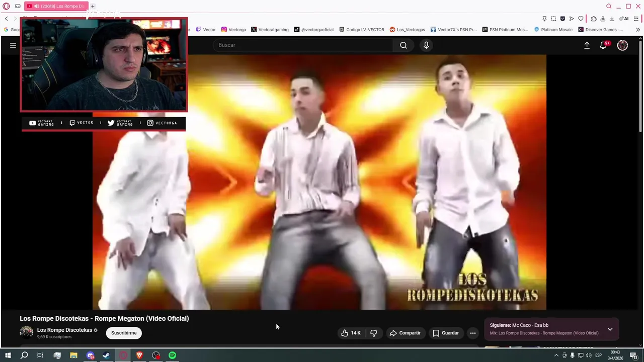Screen dimensions: 644x362
Task: Open Opera workspaces icon next to the logo
Action: [x=18, y=6]
